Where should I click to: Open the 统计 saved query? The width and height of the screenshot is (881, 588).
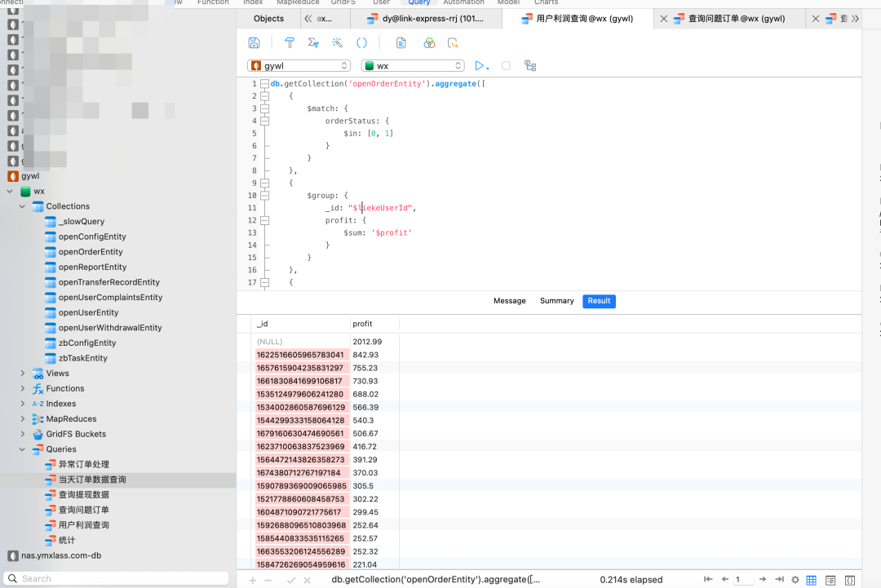[x=67, y=540]
